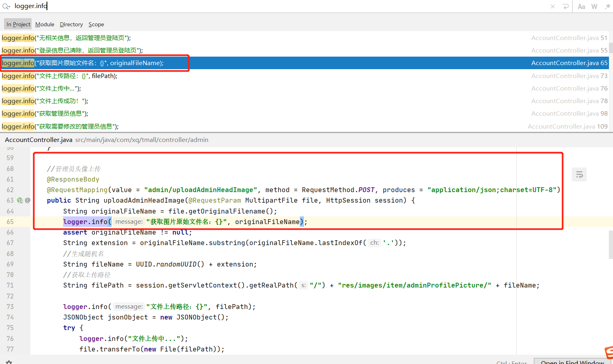Viewport: 613px width, 364px height.
Task: Click the results list vertical scrollbar
Action: (x=611, y=48)
